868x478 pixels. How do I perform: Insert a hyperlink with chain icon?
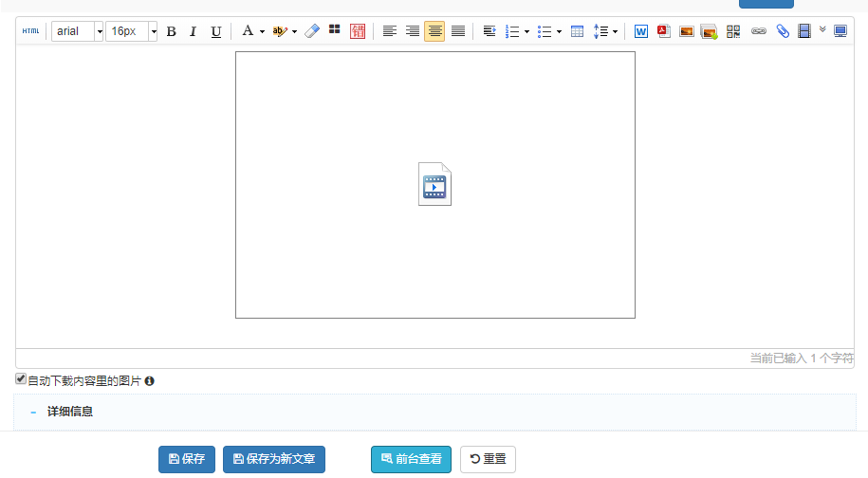tap(759, 31)
